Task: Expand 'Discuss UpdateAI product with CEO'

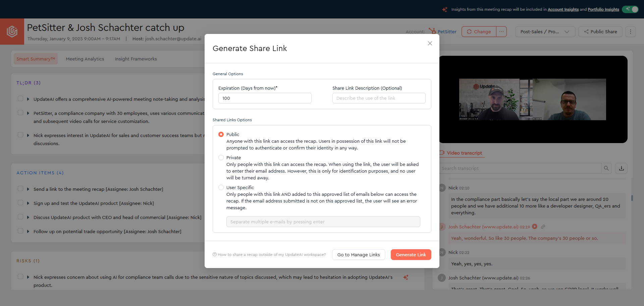Action: pos(28,217)
